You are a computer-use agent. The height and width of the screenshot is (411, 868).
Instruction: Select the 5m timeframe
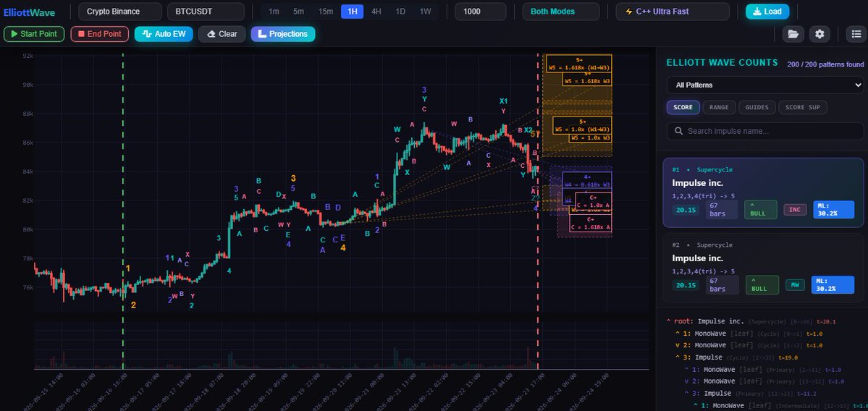tap(298, 12)
